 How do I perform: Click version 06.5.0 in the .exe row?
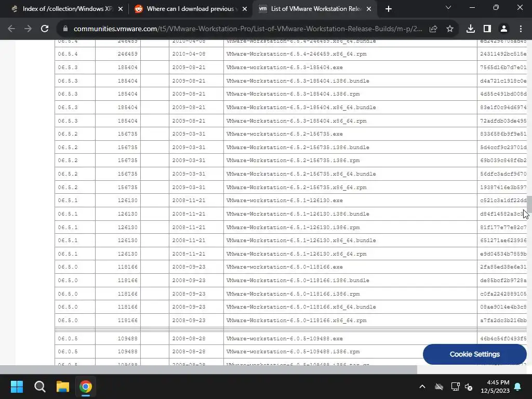(68, 267)
